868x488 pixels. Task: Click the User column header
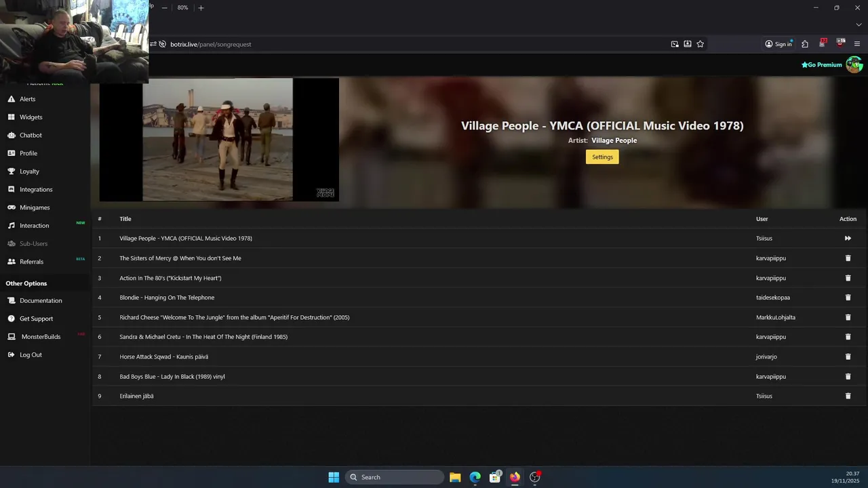click(762, 219)
